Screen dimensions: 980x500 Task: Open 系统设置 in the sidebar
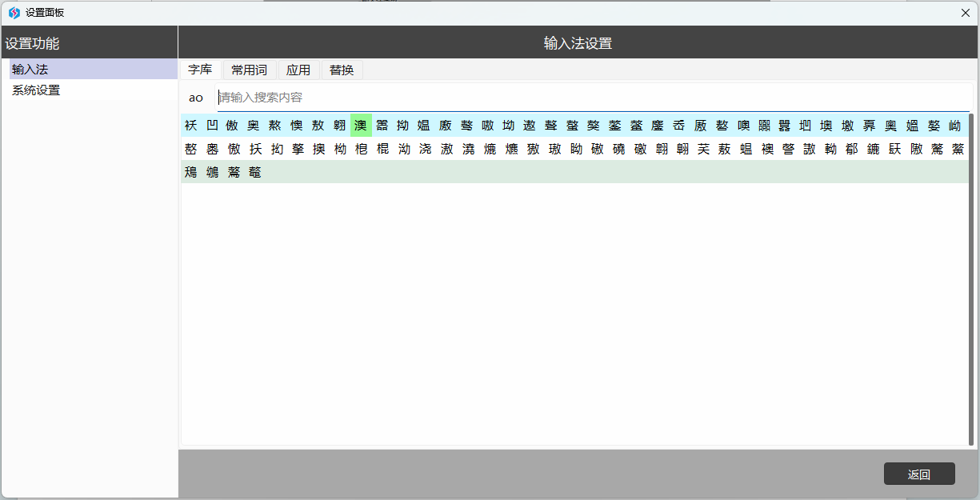point(36,90)
